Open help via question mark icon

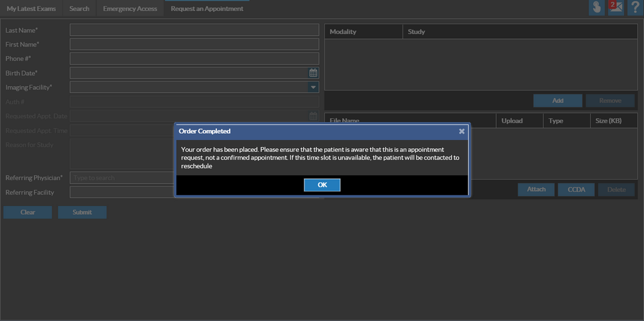click(x=635, y=8)
